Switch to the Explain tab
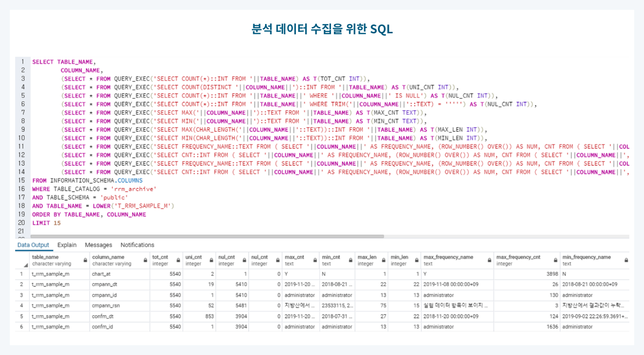The image size is (644, 355). [x=67, y=244]
